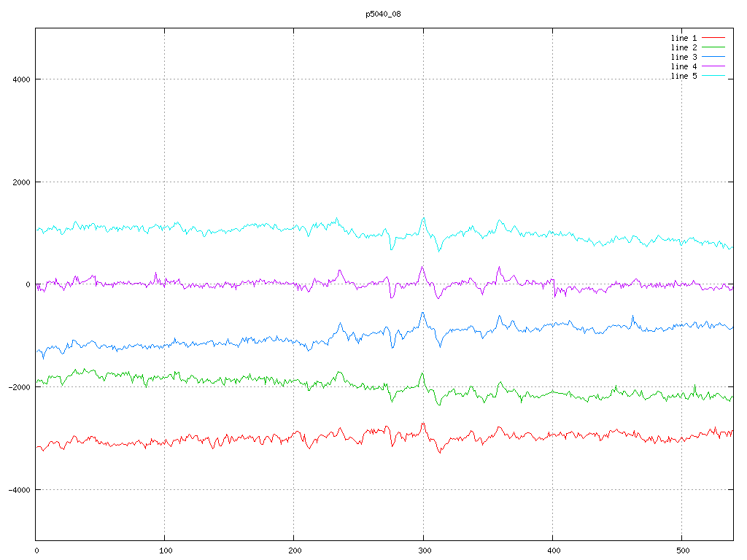Click the cyan curve's peak near x=300
Screen dimensions: 747x560
[x=424, y=218]
